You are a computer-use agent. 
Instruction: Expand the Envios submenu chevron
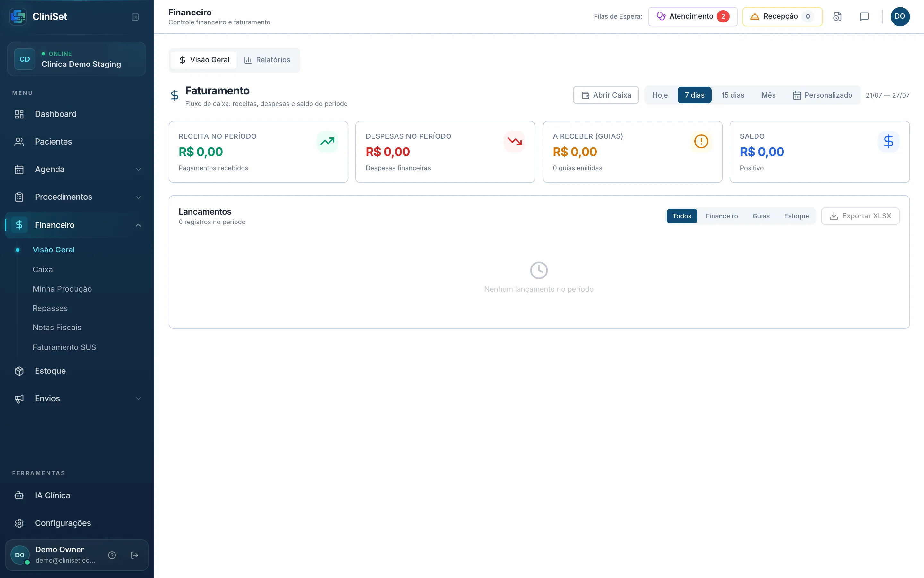click(x=138, y=398)
